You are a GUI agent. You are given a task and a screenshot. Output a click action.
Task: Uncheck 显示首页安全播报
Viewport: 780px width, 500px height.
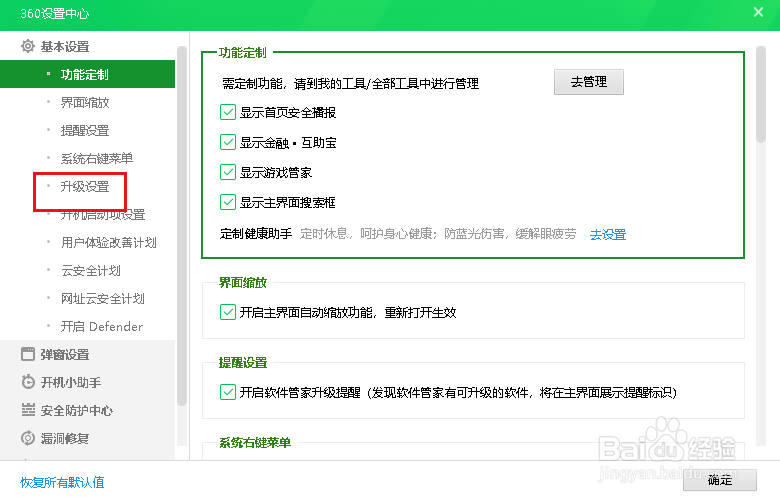[x=228, y=112]
